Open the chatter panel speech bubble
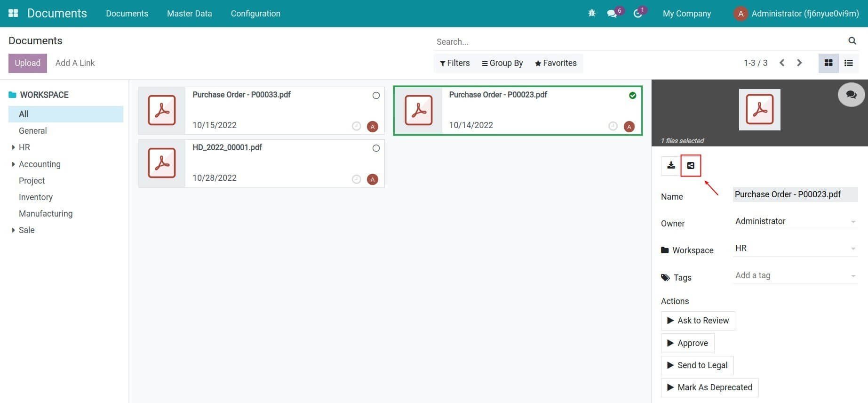The image size is (868, 403). coord(851,95)
